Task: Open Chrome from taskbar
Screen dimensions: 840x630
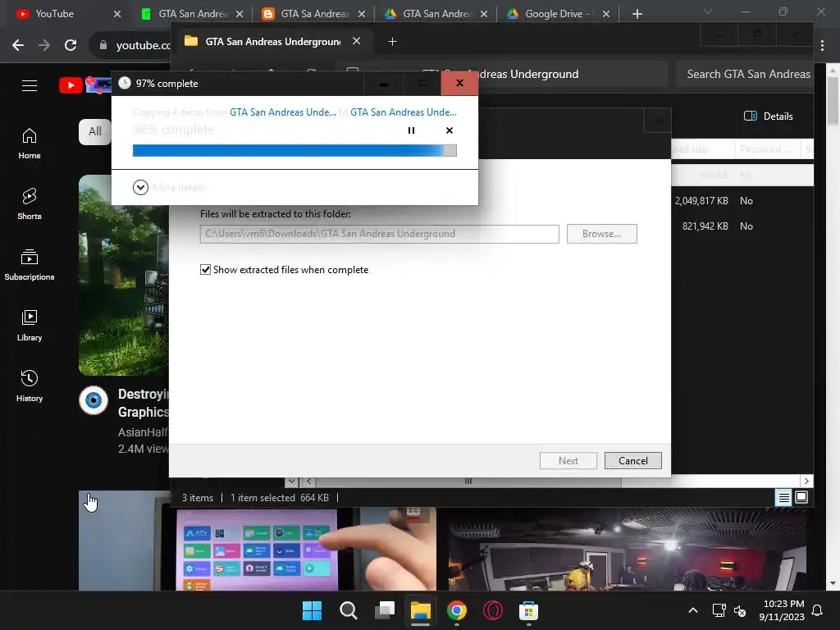Action: [457, 610]
